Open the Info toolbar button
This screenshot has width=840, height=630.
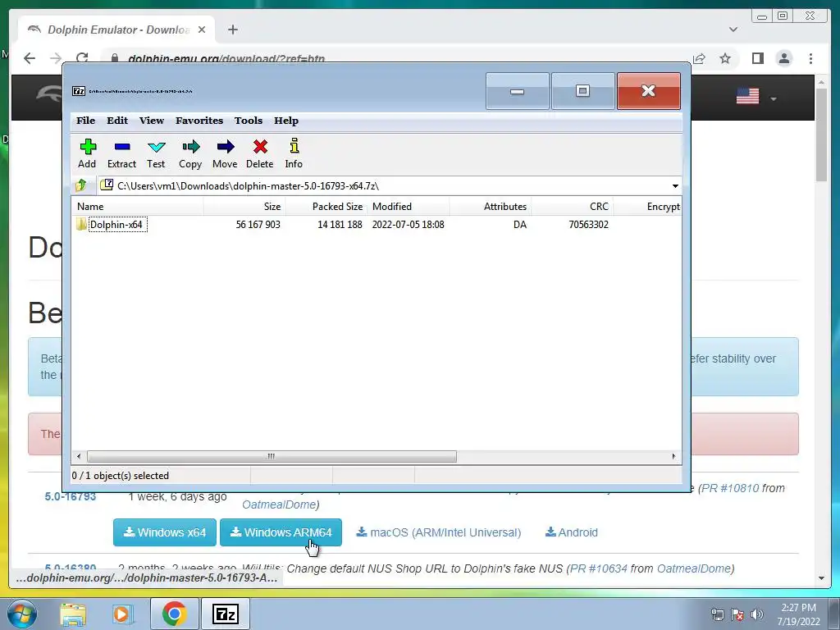click(294, 153)
